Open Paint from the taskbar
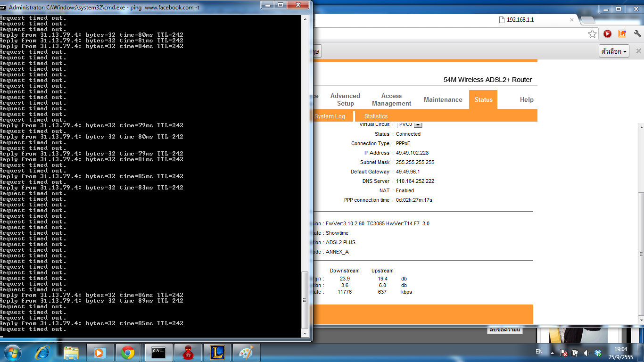The image size is (644, 362). [x=247, y=352]
